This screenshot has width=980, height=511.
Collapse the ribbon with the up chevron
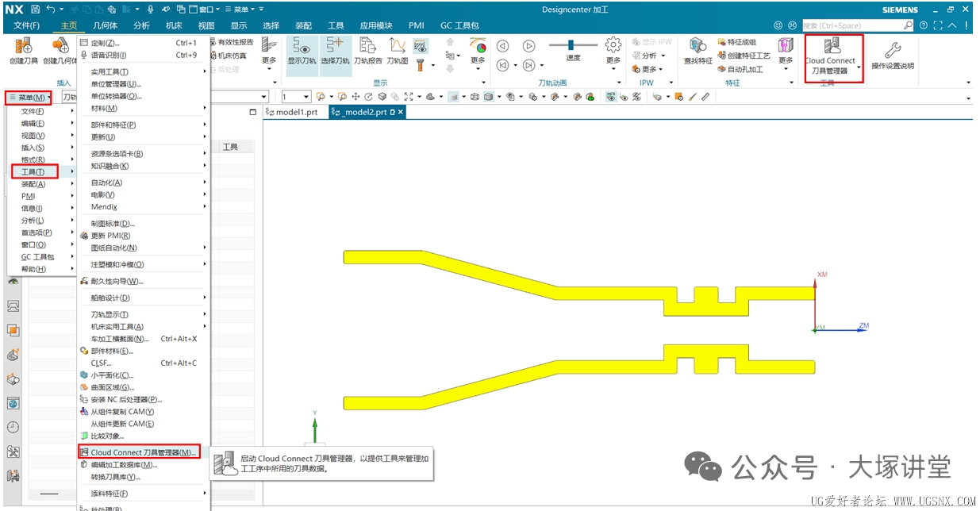[952, 25]
